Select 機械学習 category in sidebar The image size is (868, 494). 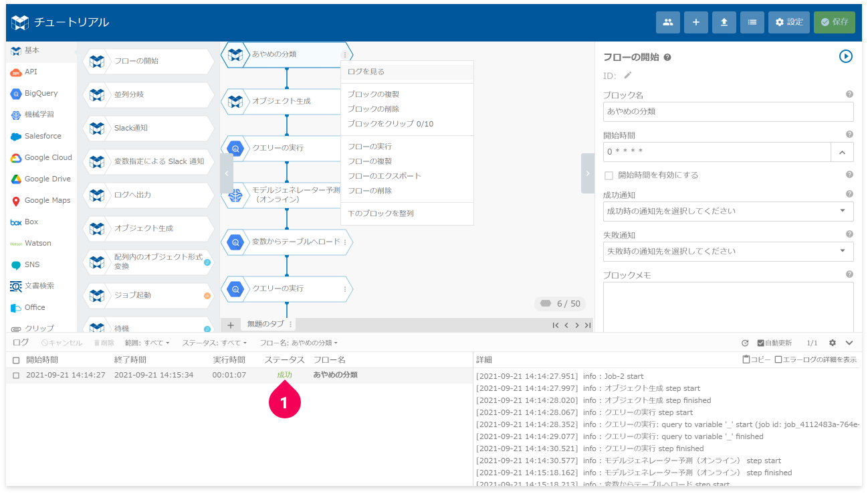point(41,114)
